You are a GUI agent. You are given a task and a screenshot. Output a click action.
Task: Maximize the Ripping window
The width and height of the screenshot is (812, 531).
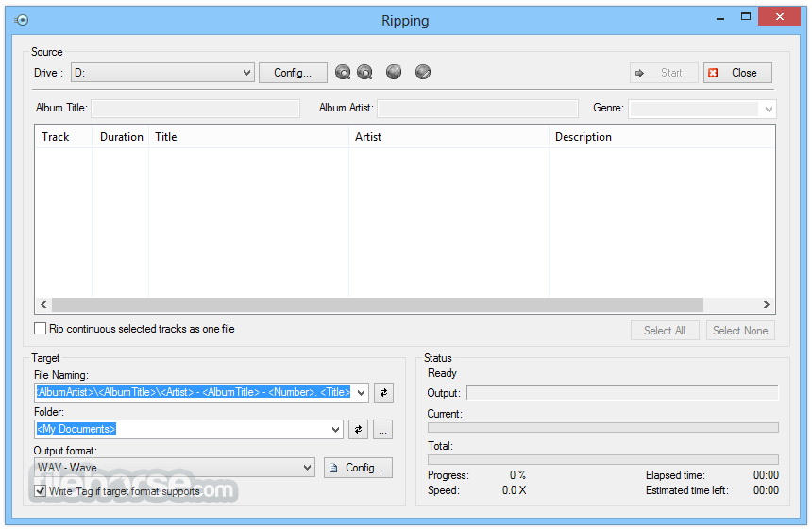coord(746,17)
